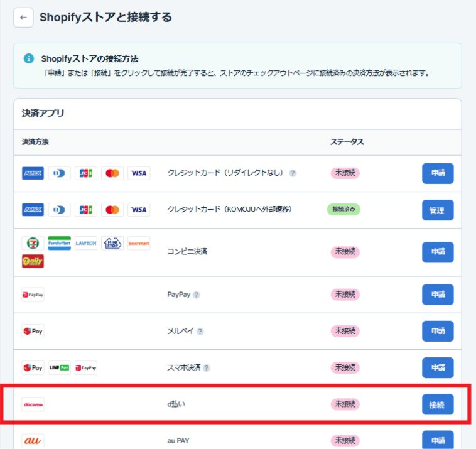Click the au logo in au PAY row
The width and height of the screenshot is (476, 449).
(33, 441)
